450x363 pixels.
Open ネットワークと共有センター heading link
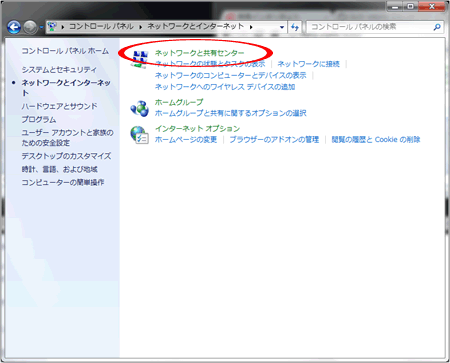199,53
